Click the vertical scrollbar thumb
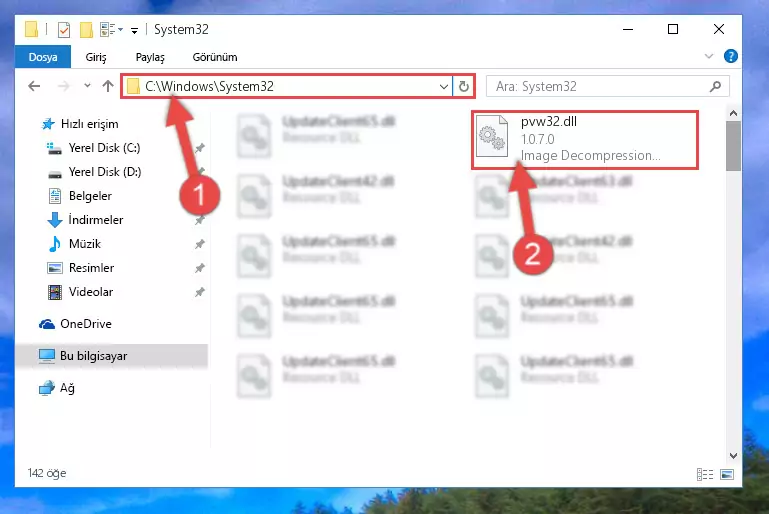Viewport: 769px width, 514px height. (x=733, y=146)
